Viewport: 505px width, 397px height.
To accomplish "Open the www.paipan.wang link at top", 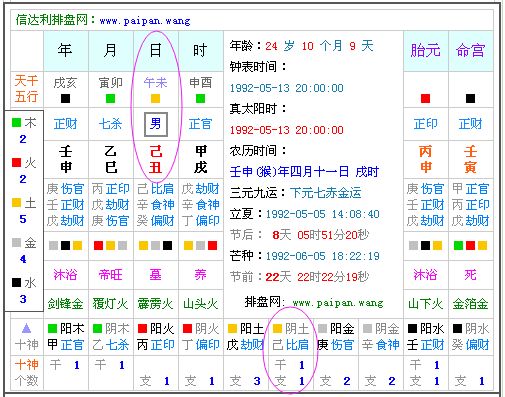I will pyautogui.click(x=145, y=21).
